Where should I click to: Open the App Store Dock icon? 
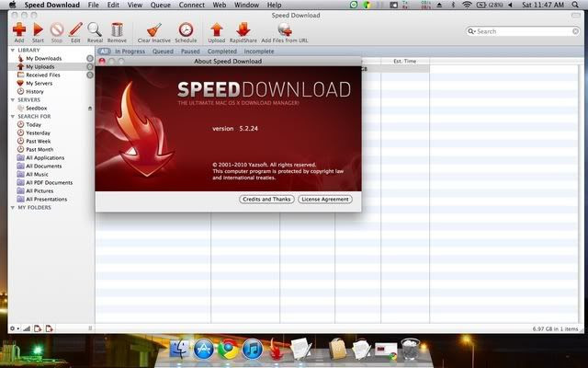pos(204,349)
